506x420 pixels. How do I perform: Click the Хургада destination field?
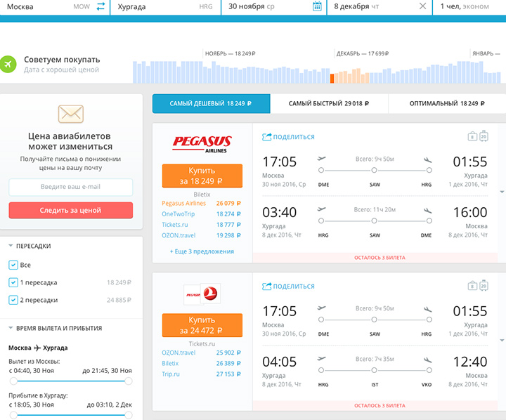(165, 6)
